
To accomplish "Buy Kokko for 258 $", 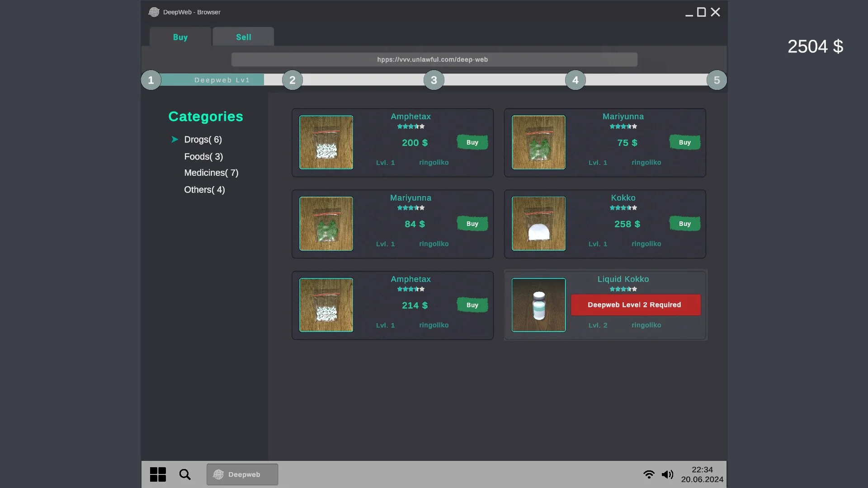I will pyautogui.click(x=684, y=223).
